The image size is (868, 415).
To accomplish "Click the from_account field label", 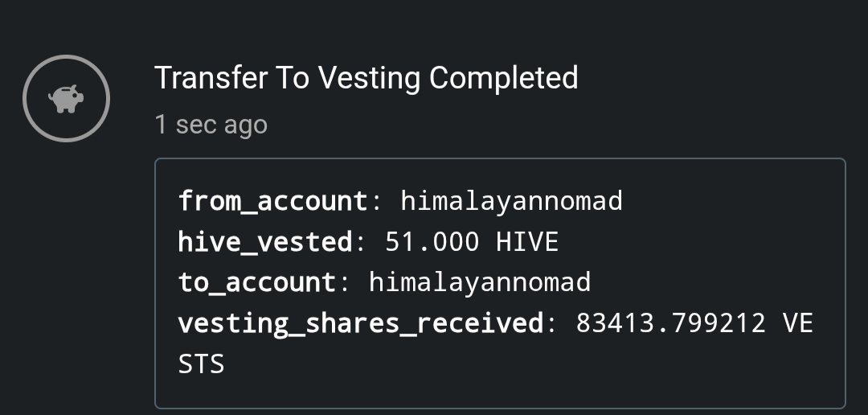I will click(x=272, y=200).
